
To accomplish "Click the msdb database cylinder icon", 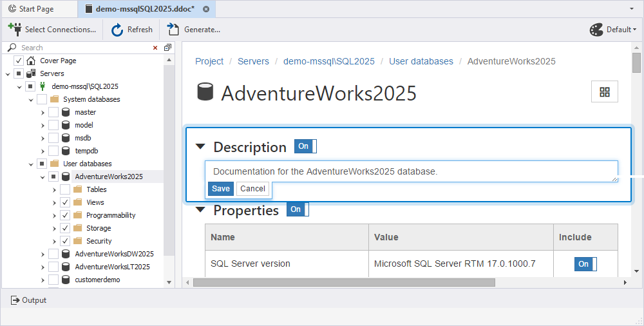I will point(66,138).
